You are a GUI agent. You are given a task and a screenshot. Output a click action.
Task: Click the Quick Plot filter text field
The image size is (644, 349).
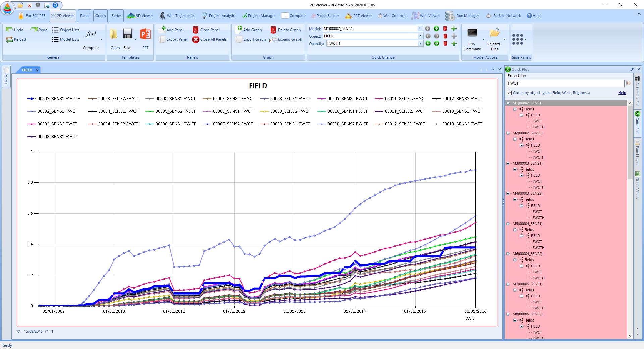(x=565, y=83)
